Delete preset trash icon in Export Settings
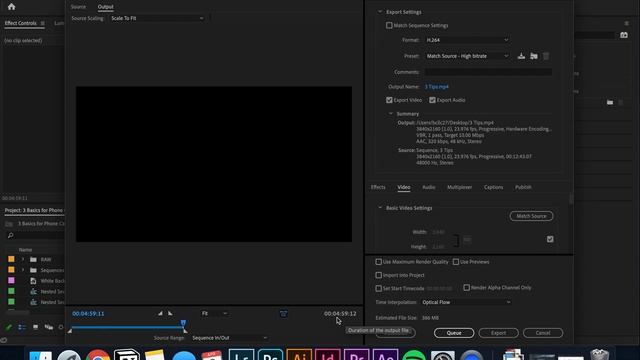 (546, 56)
